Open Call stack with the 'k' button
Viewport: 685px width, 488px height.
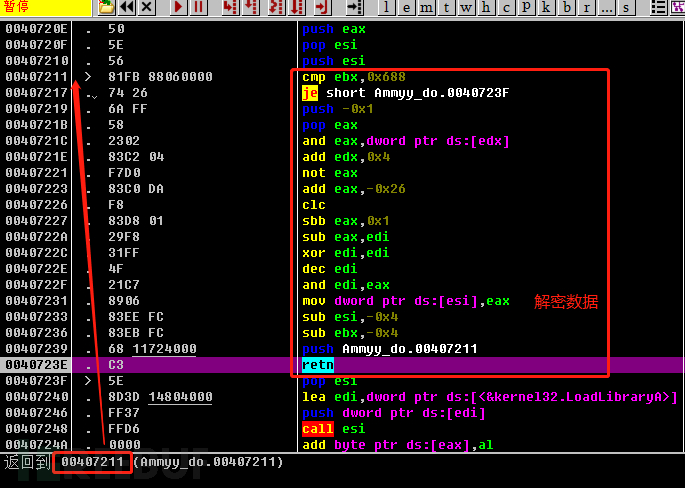click(546, 7)
